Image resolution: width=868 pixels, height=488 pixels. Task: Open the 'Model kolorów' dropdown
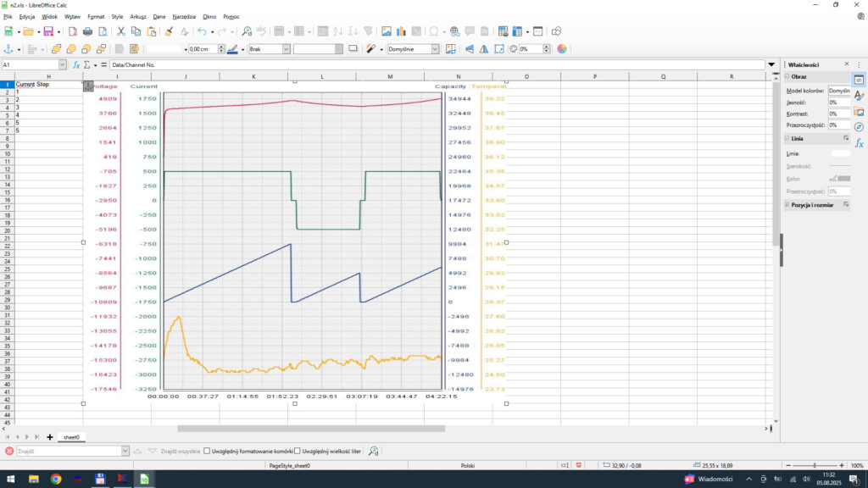838,90
